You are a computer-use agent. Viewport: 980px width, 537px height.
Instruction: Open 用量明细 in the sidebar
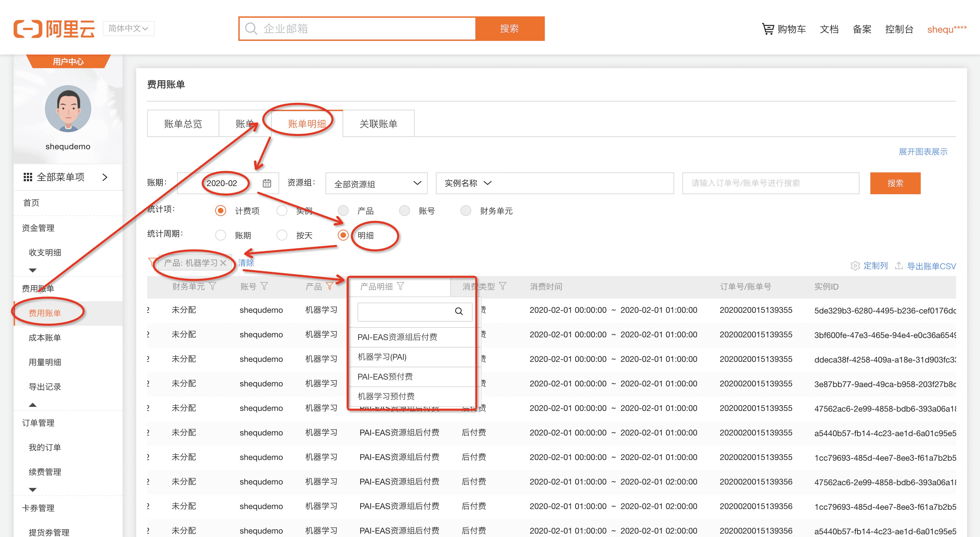[45, 362]
